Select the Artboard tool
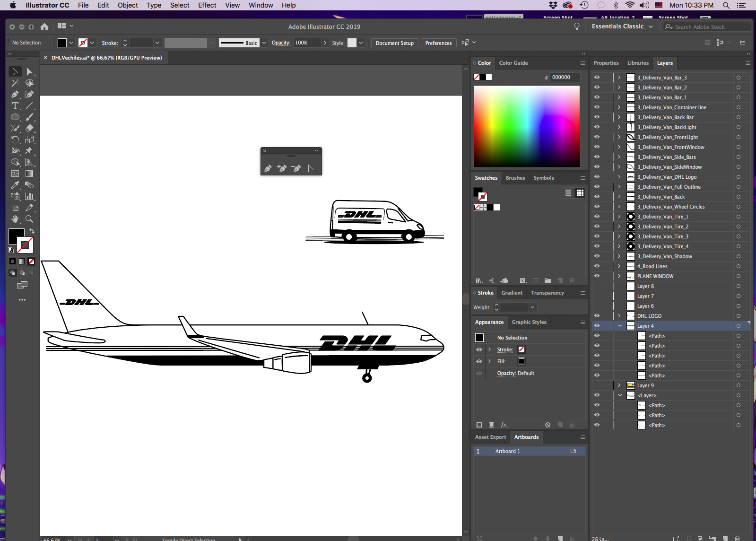This screenshot has width=756, height=541. (15, 208)
